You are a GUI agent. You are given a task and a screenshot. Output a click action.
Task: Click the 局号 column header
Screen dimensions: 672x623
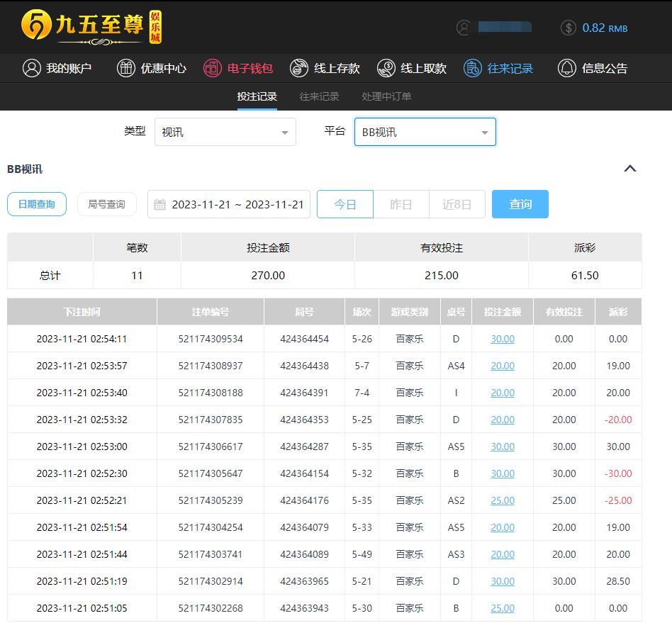(304, 312)
